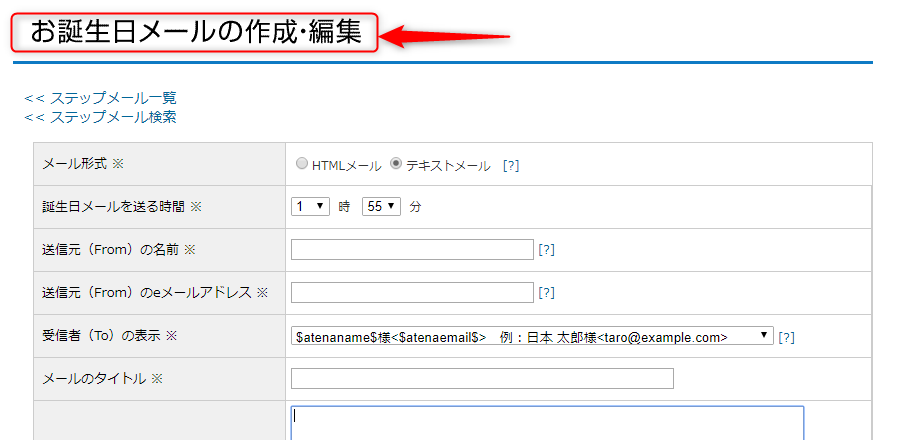Open help [?] beside 受信者（To）の表示 dropdown

[x=786, y=337]
